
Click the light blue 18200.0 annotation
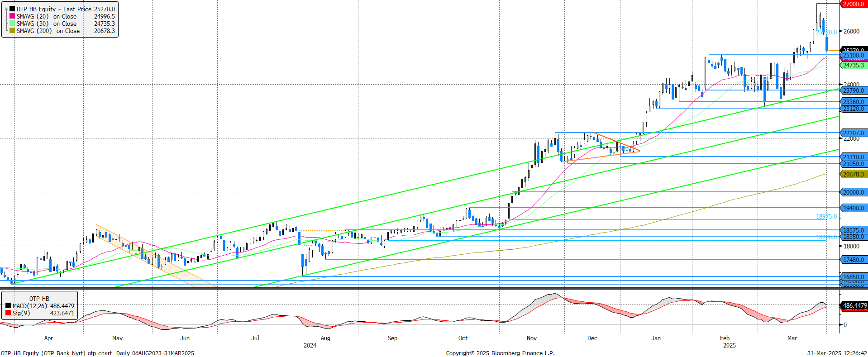click(826, 237)
